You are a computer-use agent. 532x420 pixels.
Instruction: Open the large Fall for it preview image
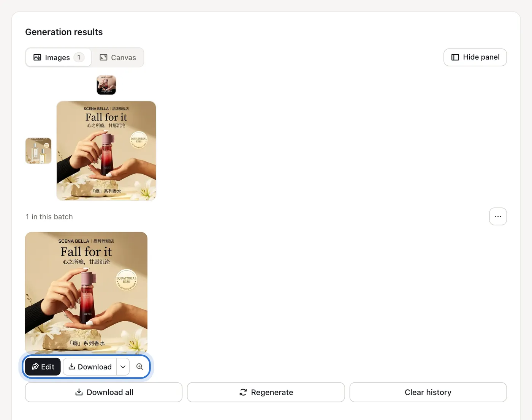(106, 151)
